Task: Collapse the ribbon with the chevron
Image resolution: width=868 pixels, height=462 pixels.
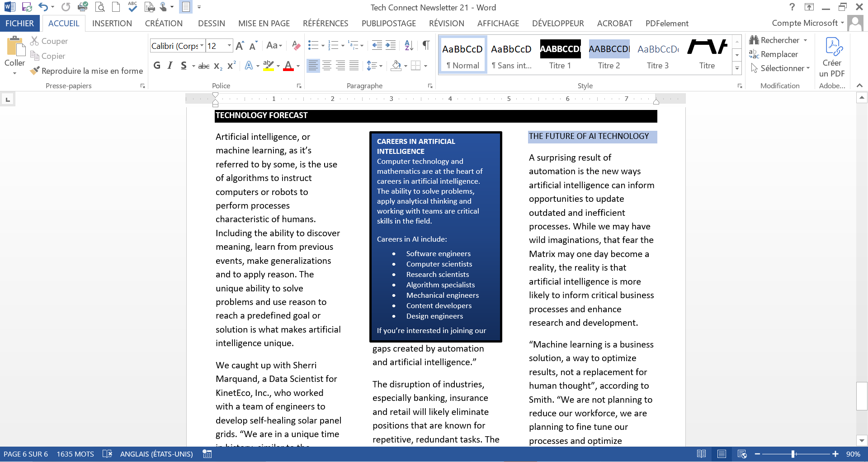Action: click(859, 86)
